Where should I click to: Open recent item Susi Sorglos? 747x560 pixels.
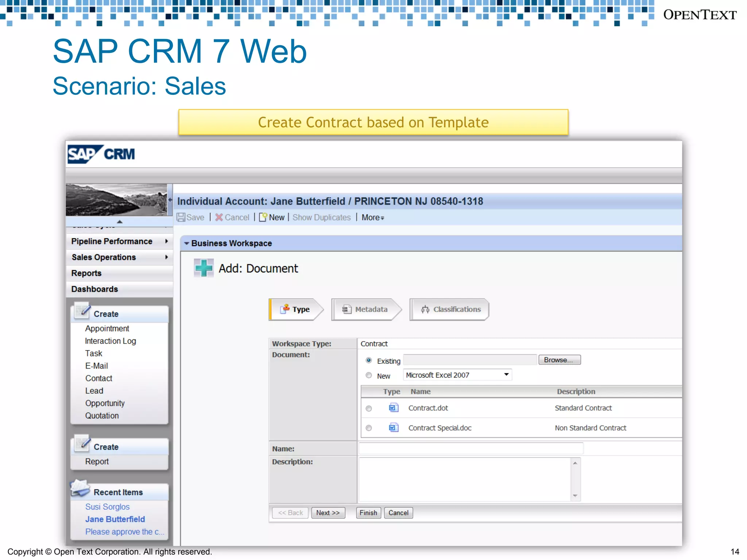[107, 507]
